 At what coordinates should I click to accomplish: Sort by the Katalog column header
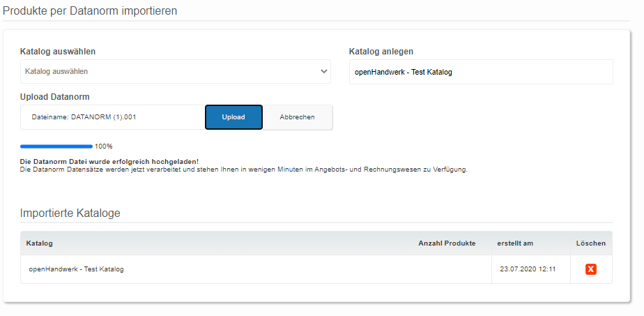[x=40, y=243]
